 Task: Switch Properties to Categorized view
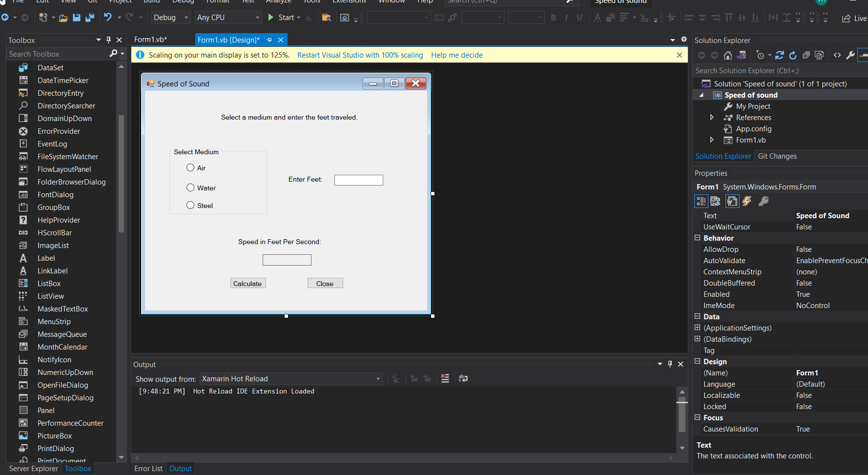[x=701, y=201]
